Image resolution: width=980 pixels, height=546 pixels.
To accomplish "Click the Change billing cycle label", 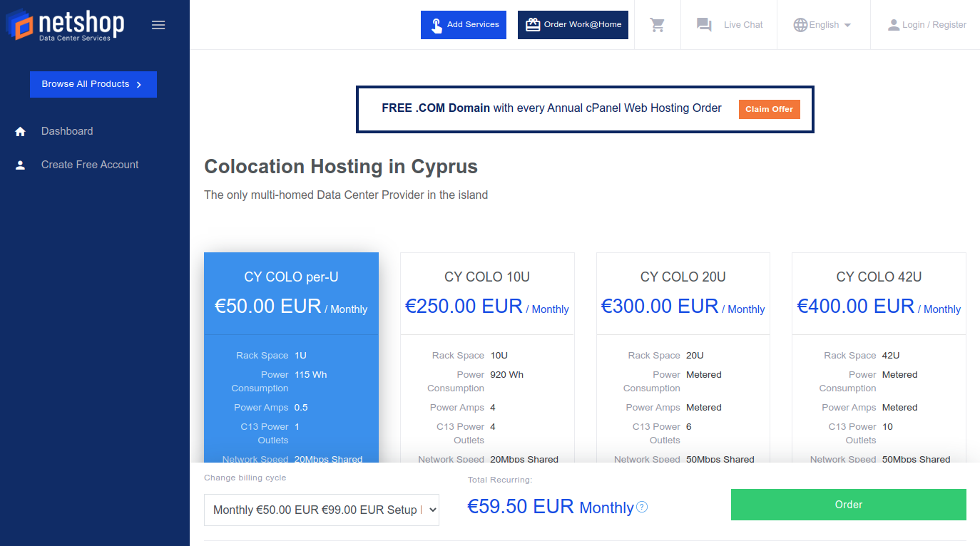I will tap(245, 478).
